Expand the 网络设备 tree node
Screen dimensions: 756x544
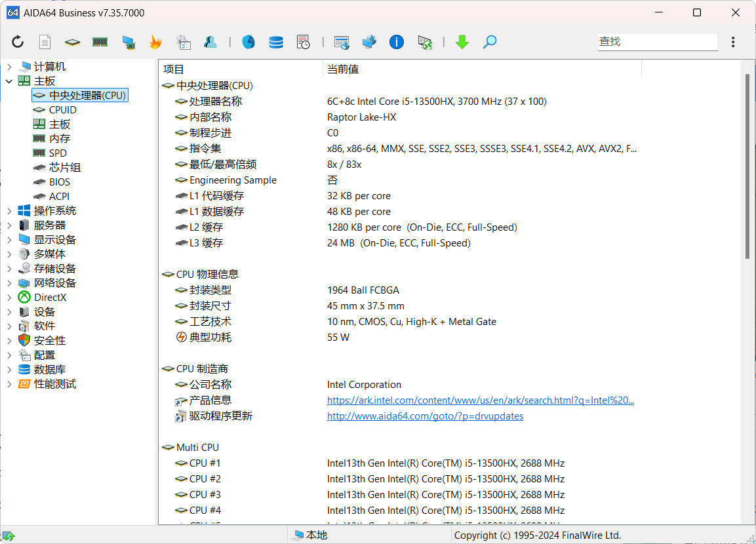pyautogui.click(x=9, y=283)
